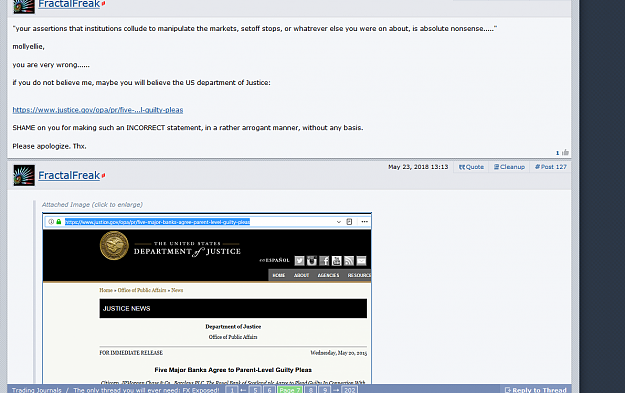Screen dimensions: 625x393
Task: Select AGENCIES tab in Justice site nav
Action: pyautogui.click(x=328, y=275)
